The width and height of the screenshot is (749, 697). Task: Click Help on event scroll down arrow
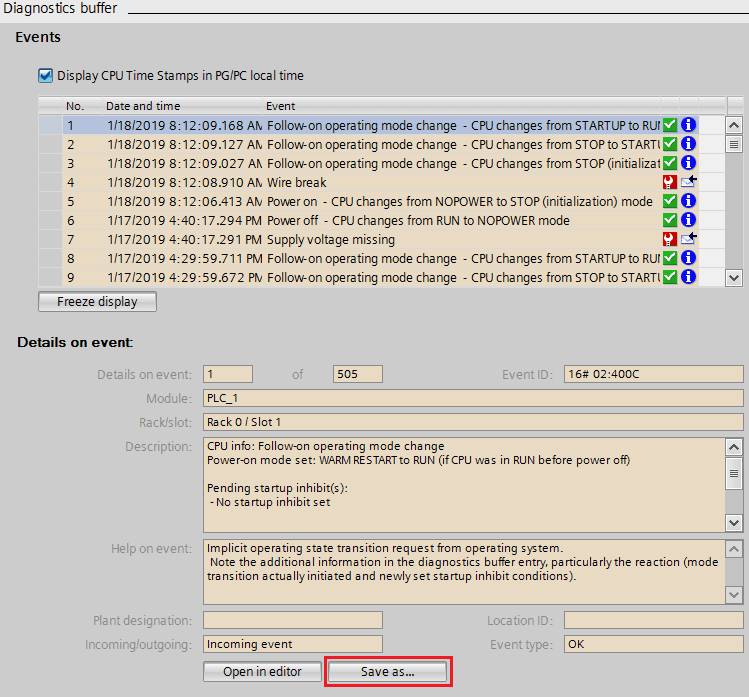(x=734, y=595)
